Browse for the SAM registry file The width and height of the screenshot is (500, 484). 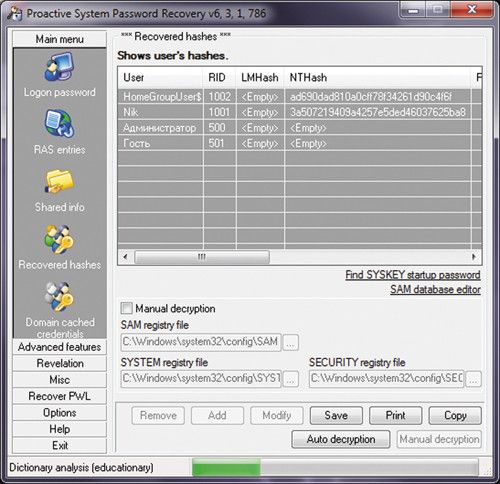[x=290, y=342]
